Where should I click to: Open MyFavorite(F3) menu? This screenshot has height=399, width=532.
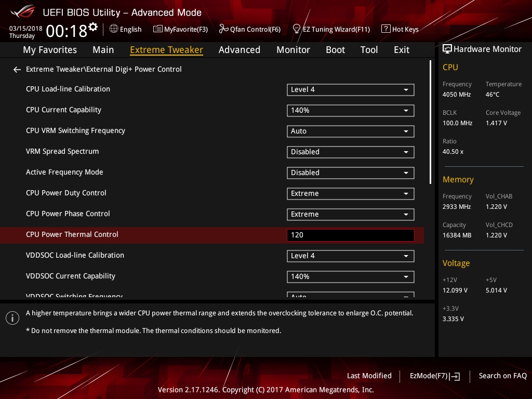pos(186,30)
